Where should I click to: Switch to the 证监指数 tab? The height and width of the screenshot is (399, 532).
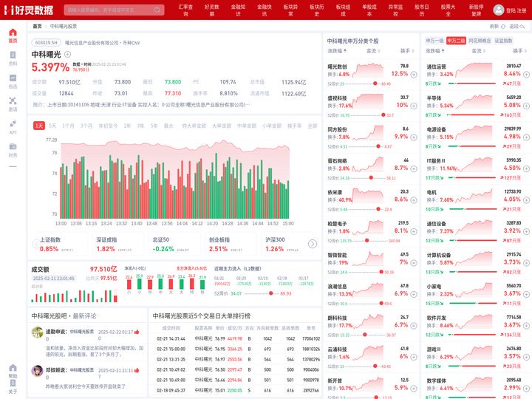[x=503, y=41]
